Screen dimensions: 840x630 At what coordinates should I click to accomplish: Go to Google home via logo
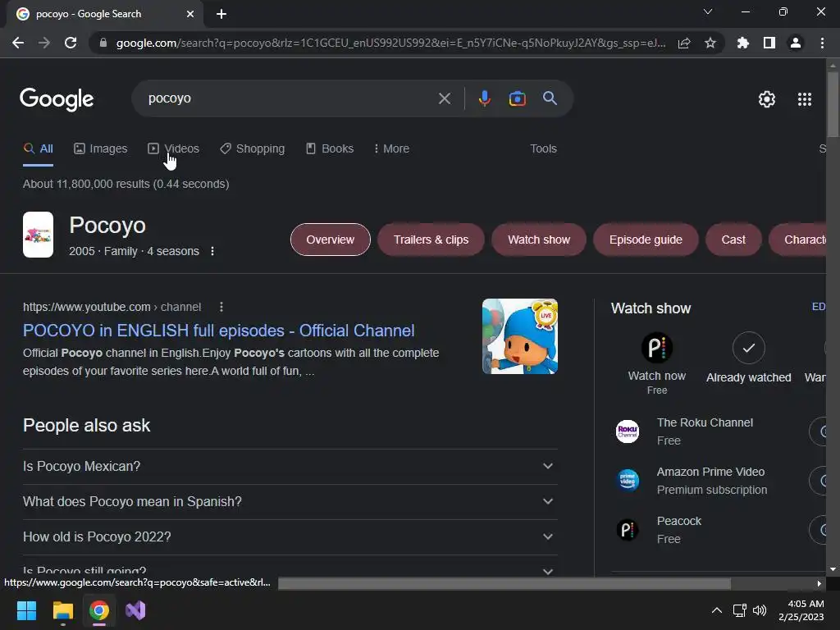coord(57,99)
